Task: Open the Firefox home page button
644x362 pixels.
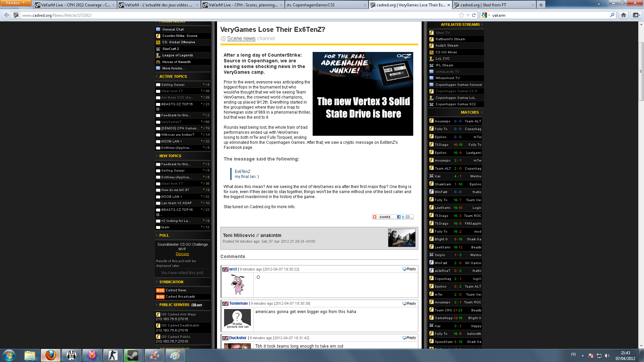Action: [x=623, y=15]
